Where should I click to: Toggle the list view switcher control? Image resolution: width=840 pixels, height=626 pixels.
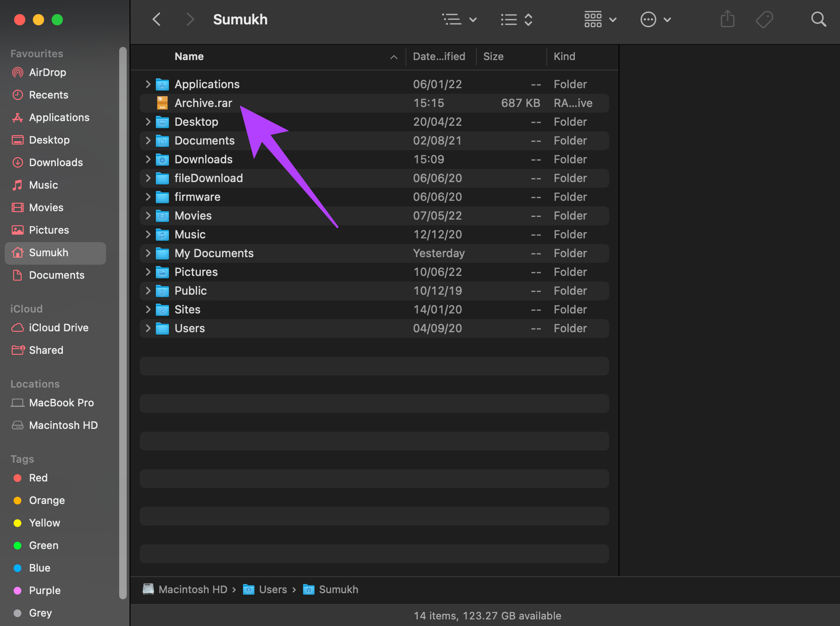(516, 20)
